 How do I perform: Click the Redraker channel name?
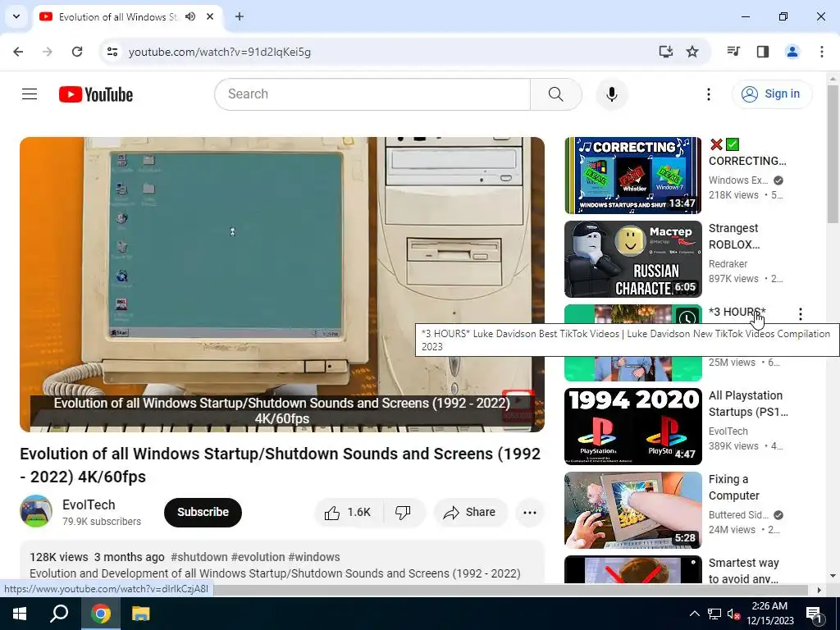pos(728,263)
